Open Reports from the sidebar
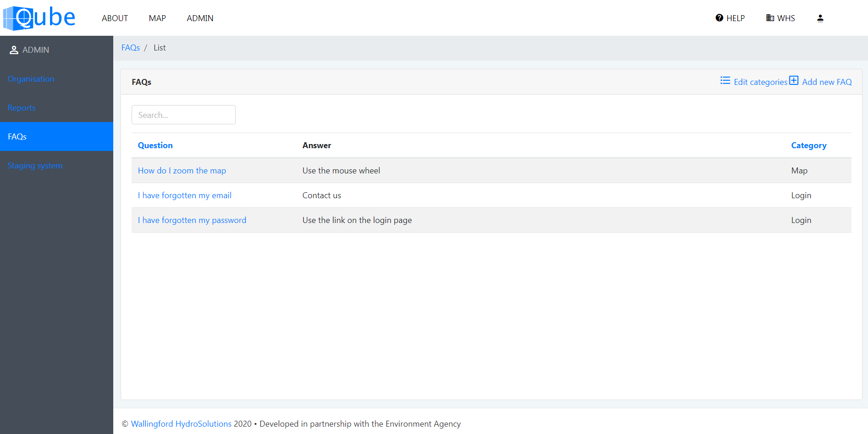Screen dimensions: 868x434 pyautogui.click(x=22, y=108)
